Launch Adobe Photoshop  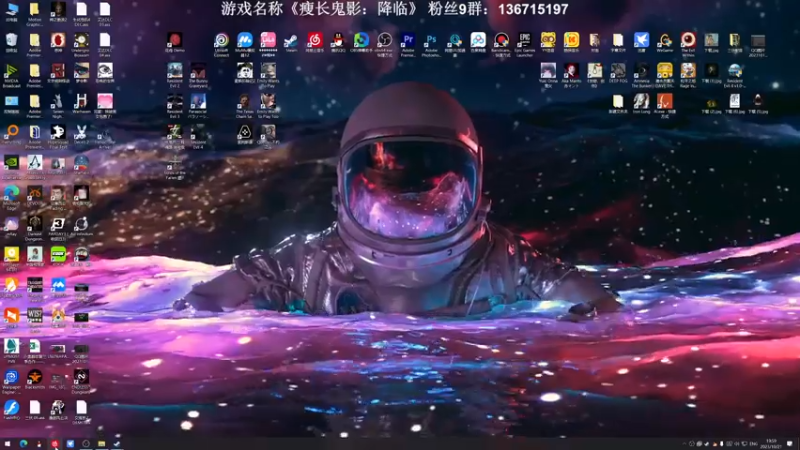431,44
